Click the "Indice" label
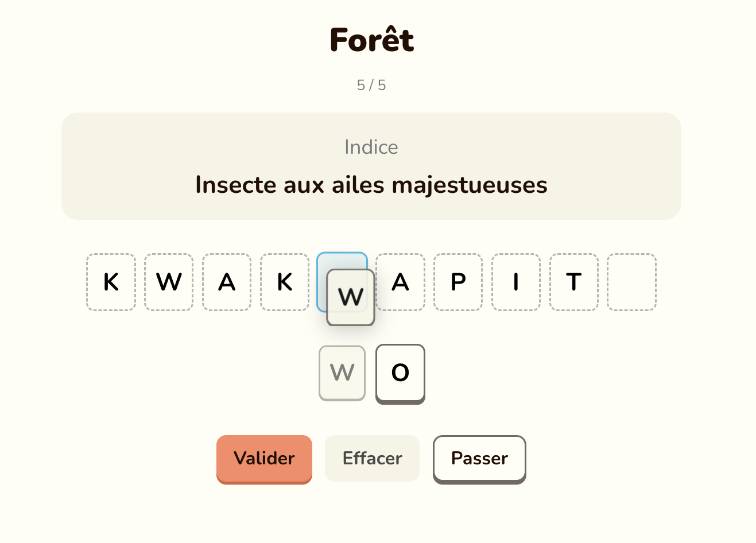 click(371, 148)
